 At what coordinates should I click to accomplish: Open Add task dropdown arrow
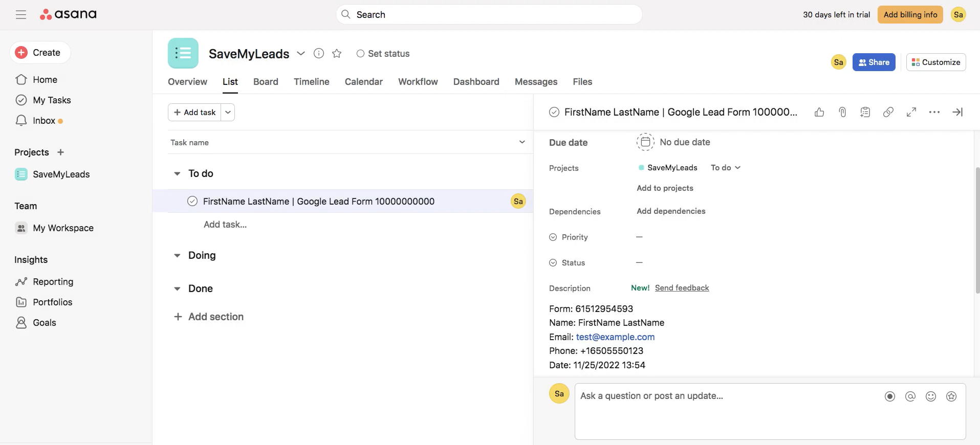tap(228, 113)
